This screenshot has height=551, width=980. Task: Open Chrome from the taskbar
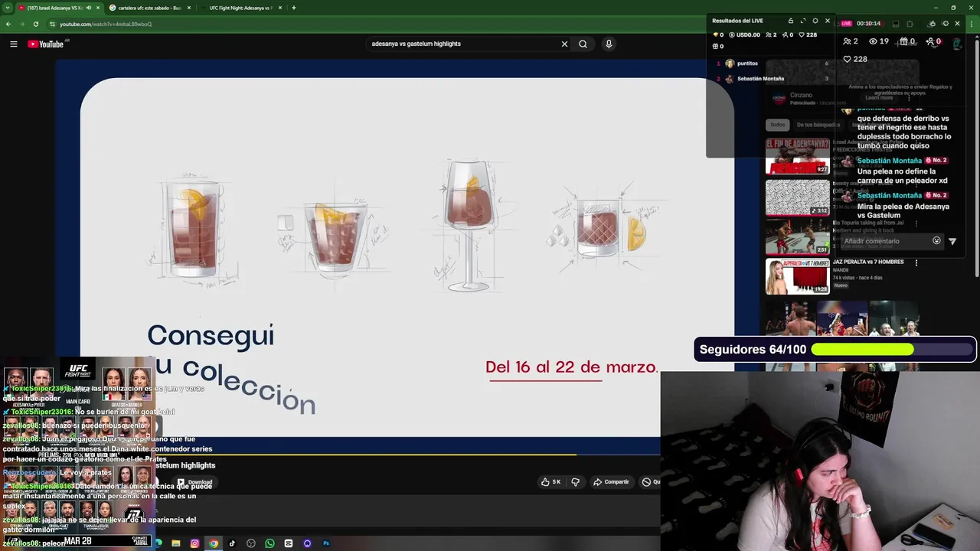click(214, 543)
